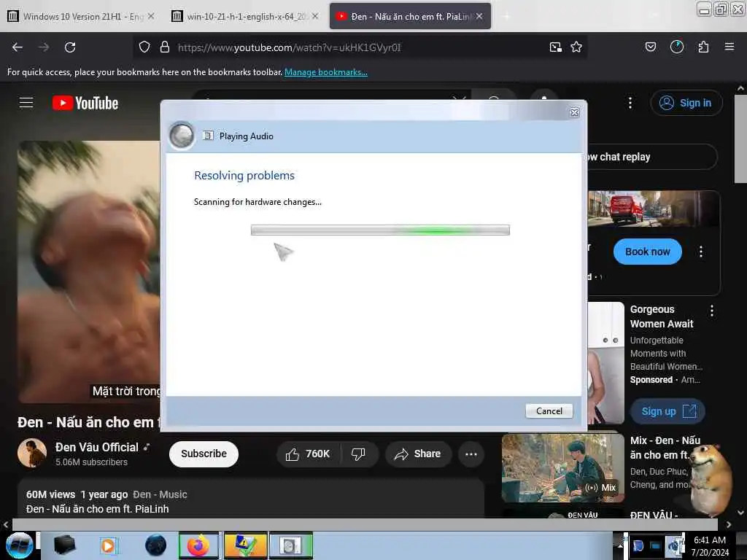This screenshot has height=560, width=747.
Task: Share the video
Action: pos(417,454)
